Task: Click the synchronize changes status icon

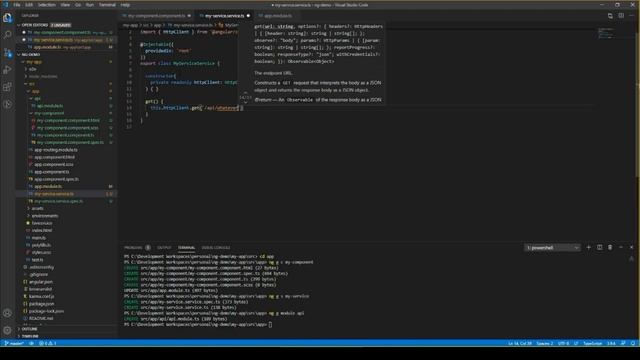Action: coord(31,343)
